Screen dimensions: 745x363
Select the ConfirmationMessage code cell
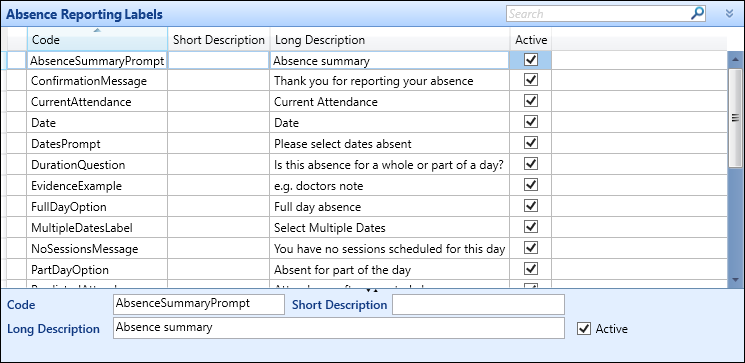[x=97, y=81]
